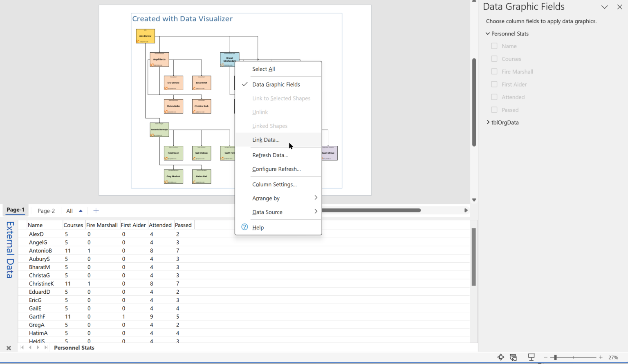Jump to last record using navigation arrow

click(x=45, y=347)
